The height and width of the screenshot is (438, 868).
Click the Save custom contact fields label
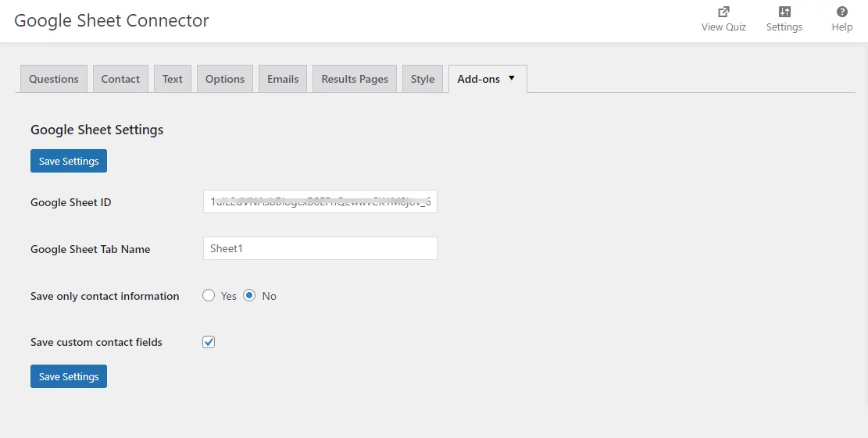96,342
